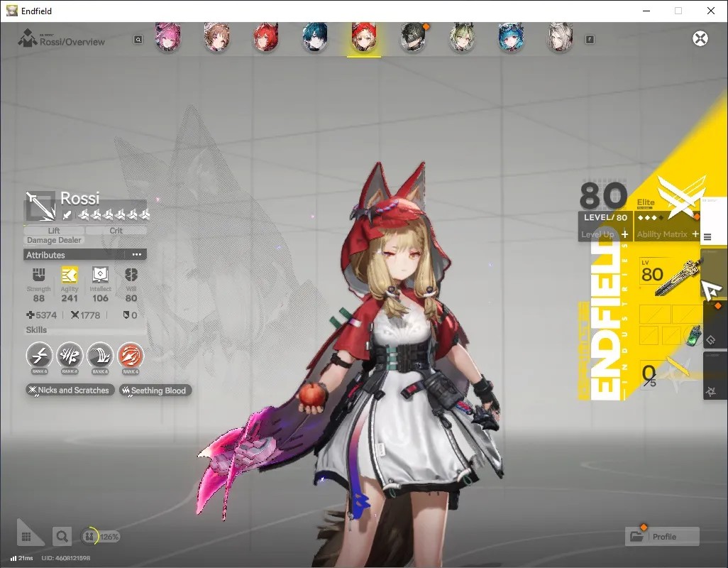Open the Nicks and Scratches talent
This screenshot has width=728, height=568.
coord(70,390)
